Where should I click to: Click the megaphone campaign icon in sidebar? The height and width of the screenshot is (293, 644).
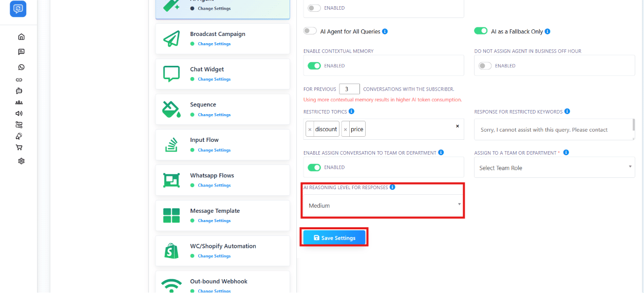click(19, 136)
